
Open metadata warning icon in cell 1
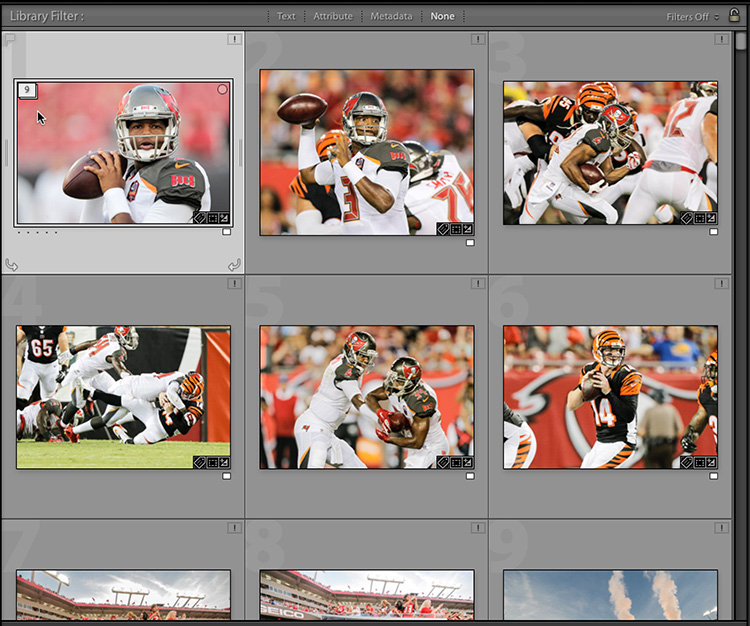(x=234, y=39)
